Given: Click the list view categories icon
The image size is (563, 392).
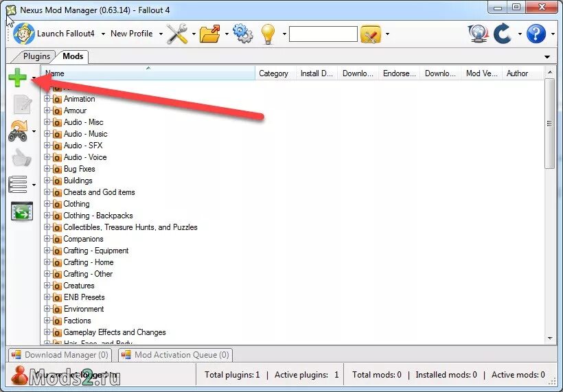Looking at the screenshot, I should tap(18, 185).
